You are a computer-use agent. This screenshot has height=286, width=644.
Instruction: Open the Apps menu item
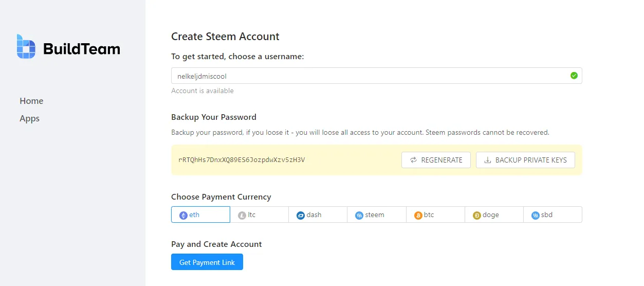click(x=29, y=118)
